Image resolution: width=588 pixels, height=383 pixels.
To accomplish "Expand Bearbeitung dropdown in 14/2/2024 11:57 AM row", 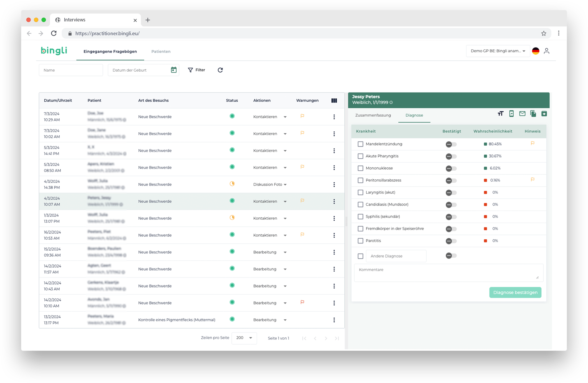I will point(285,269).
